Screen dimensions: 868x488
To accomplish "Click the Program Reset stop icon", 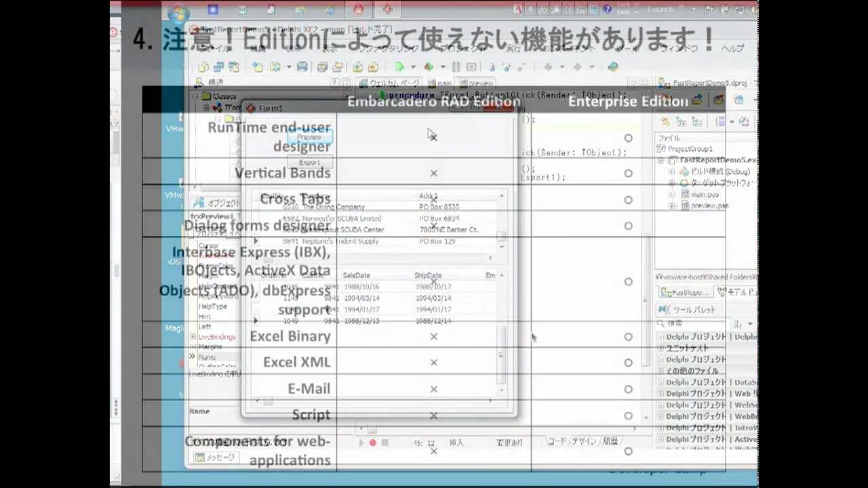I will tap(471, 67).
